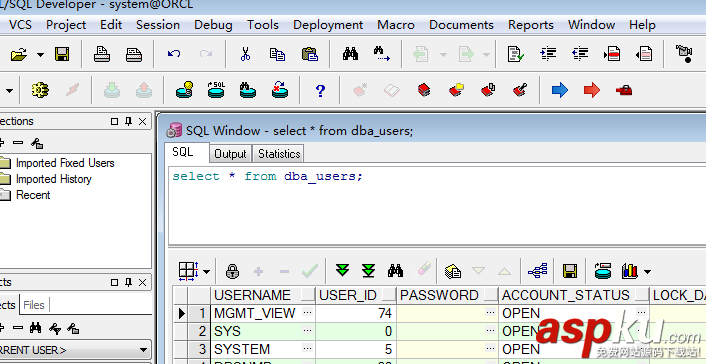The image size is (706, 364).
Task: Open the Documents menu
Action: pyautogui.click(x=461, y=25)
